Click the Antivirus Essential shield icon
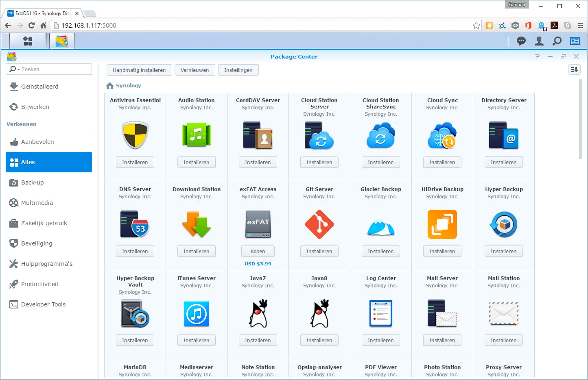Viewport: 588px width, 380px height. [x=135, y=135]
